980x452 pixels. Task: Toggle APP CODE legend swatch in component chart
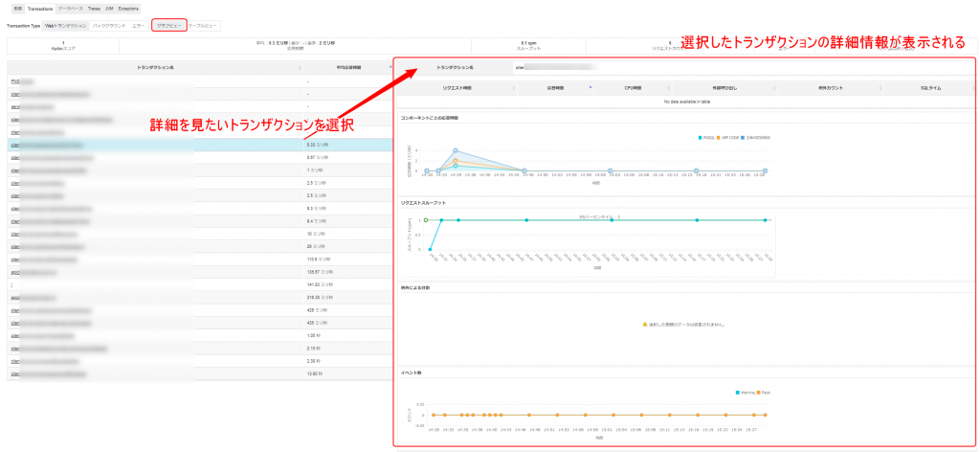click(x=720, y=138)
